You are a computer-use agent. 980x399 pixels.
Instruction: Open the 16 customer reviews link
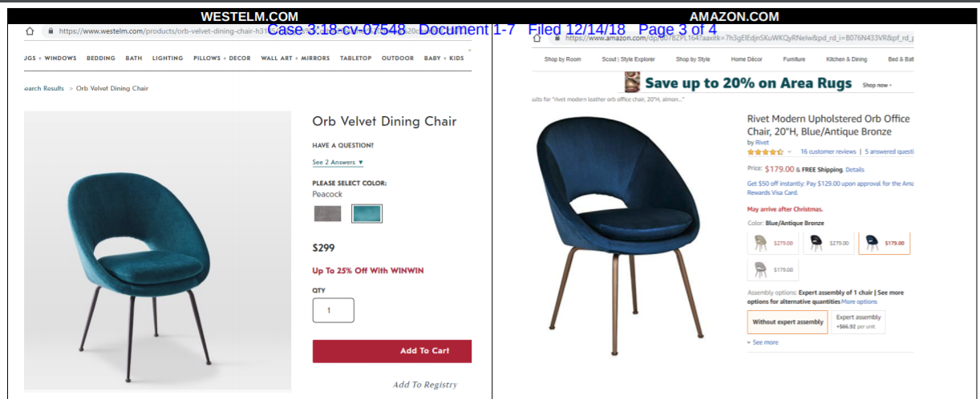tap(828, 151)
